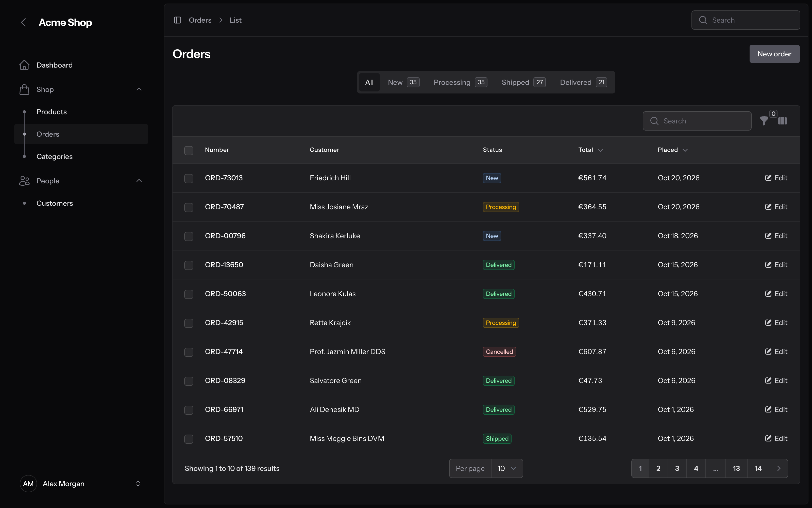Click the back arrow beside Acme Shop
The height and width of the screenshot is (508, 812).
click(x=24, y=23)
